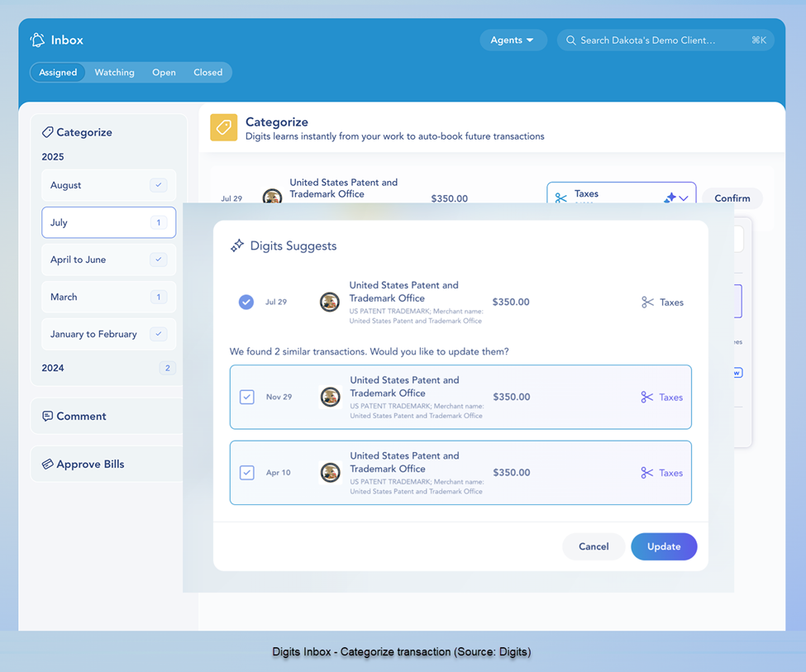Click the Confirm button
806x672 pixels.
coord(732,198)
